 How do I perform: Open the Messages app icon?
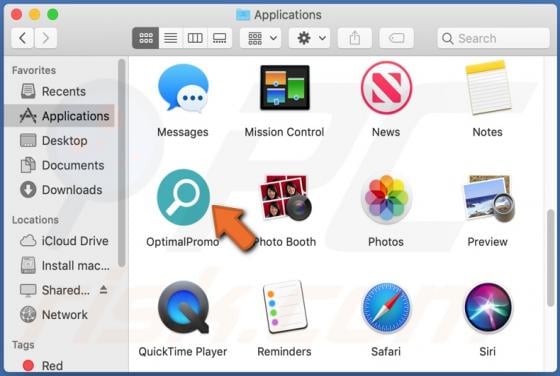click(183, 88)
